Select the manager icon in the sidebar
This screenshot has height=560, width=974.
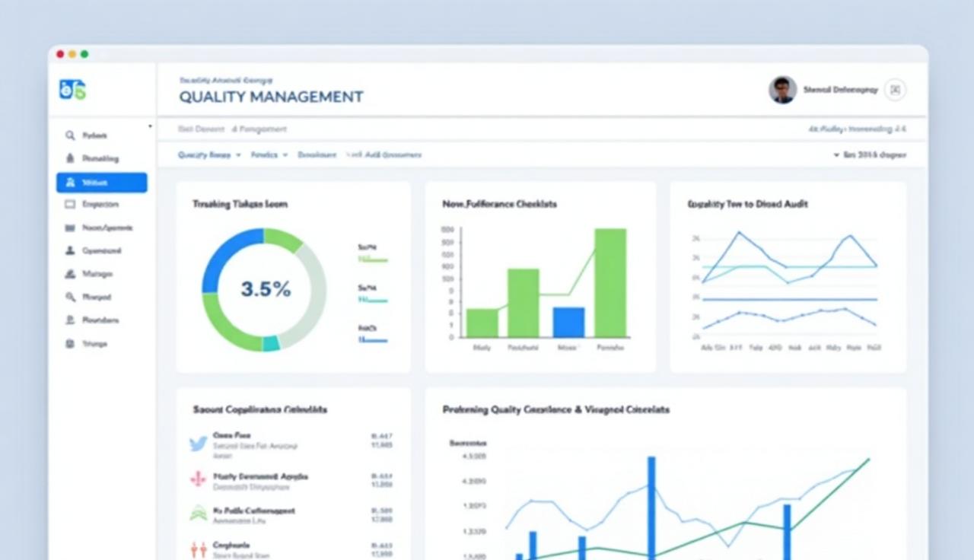coord(70,273)
